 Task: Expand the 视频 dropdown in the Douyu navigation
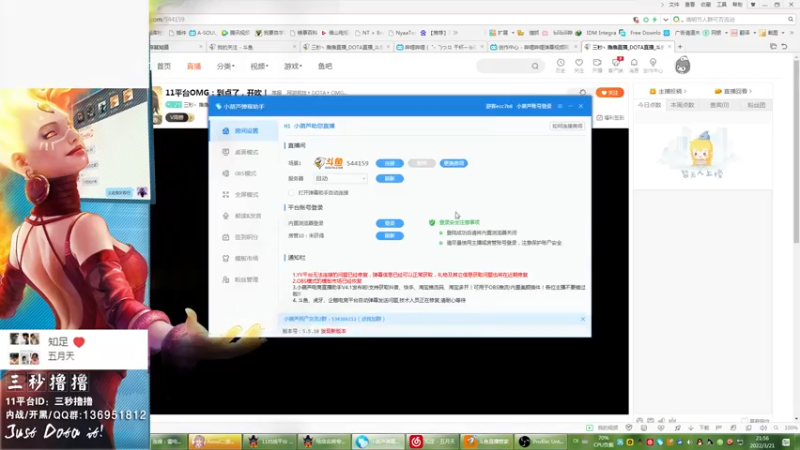pyautogui.click(x=259, y=66)
